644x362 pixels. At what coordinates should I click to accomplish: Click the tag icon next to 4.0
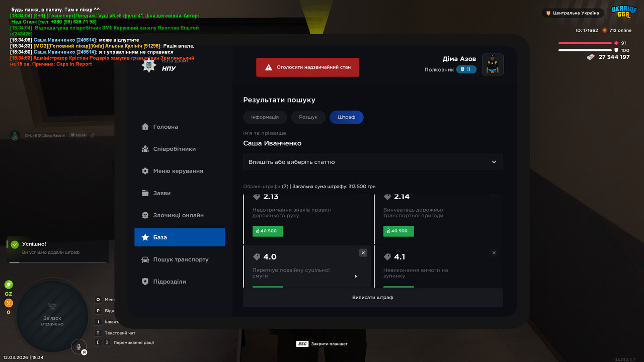[x=257, y=257]
